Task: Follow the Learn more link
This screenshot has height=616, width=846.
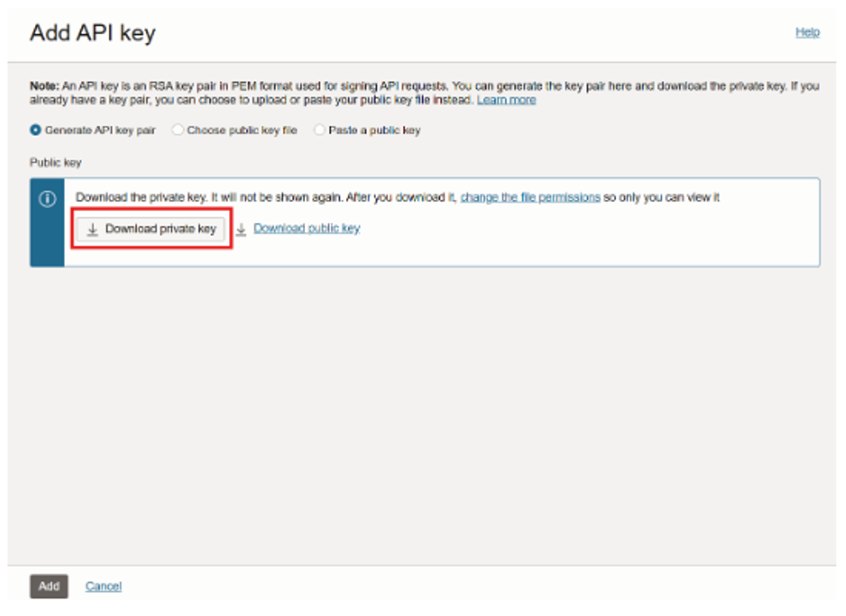Action: point(506,100)
